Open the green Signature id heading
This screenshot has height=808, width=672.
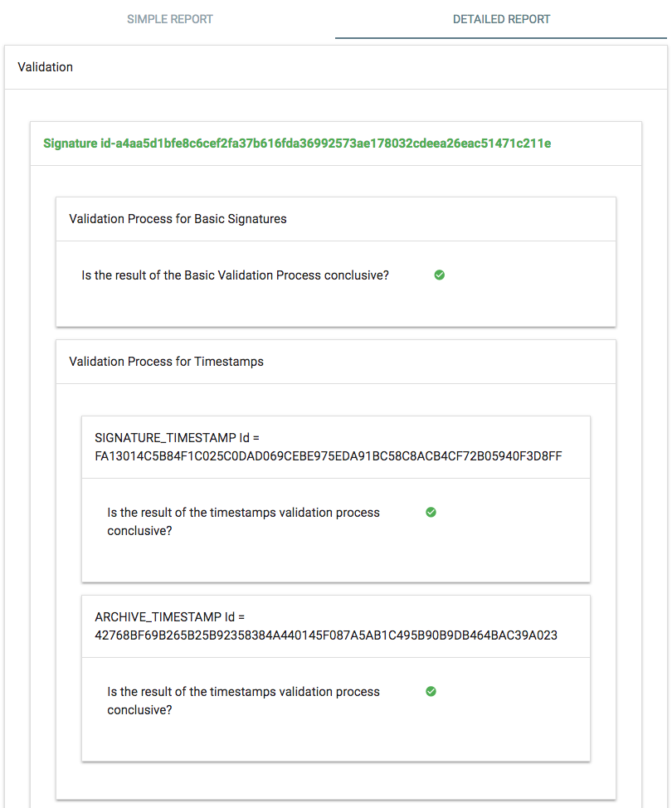point(297,144)
